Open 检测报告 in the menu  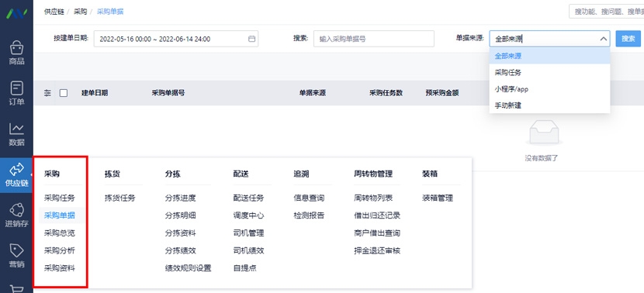[309, 215]
